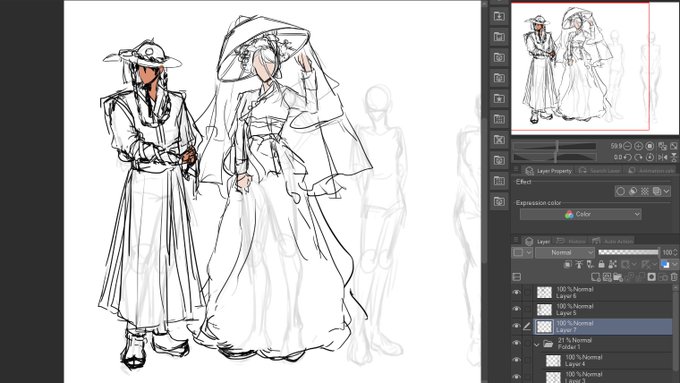Create a new vector layer
This screenshot has height=383, width=680.
607,277
